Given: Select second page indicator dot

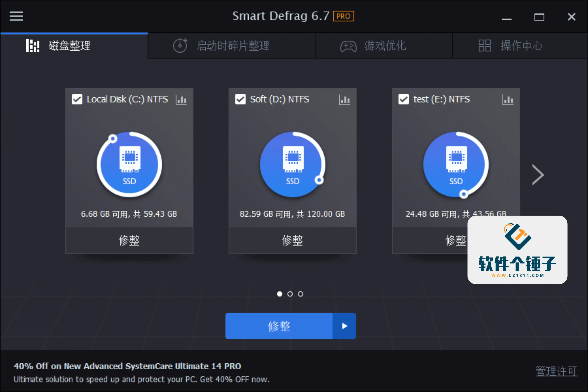Looking at the screenshot, I should tap(290, 294).
